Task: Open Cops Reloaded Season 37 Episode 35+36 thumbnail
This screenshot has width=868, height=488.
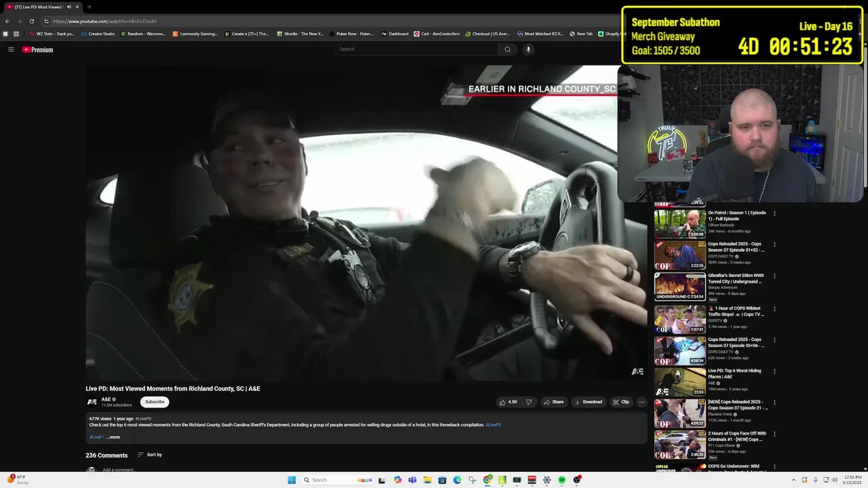Action: tap(679, 350)
